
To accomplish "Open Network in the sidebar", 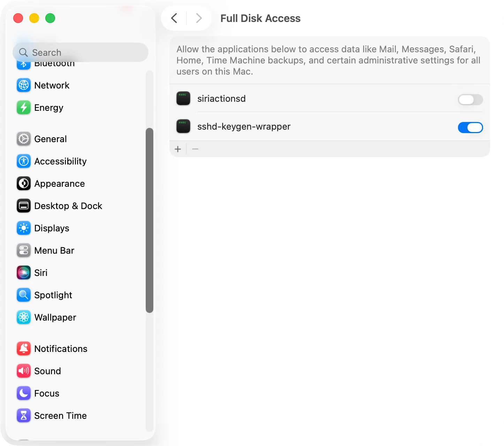I will pyautogui.click(x=52, y=85).
